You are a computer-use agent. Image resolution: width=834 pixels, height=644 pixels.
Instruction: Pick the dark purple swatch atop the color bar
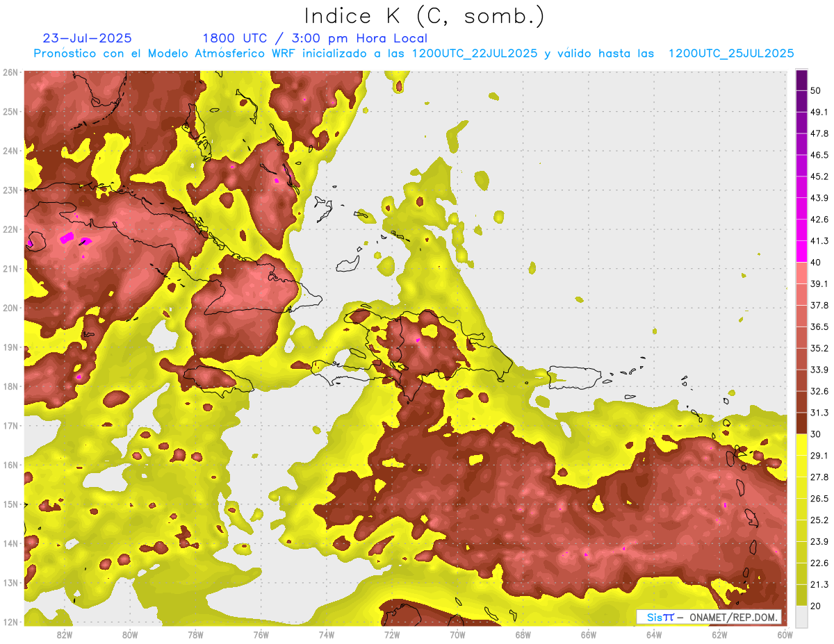[801, 80]
